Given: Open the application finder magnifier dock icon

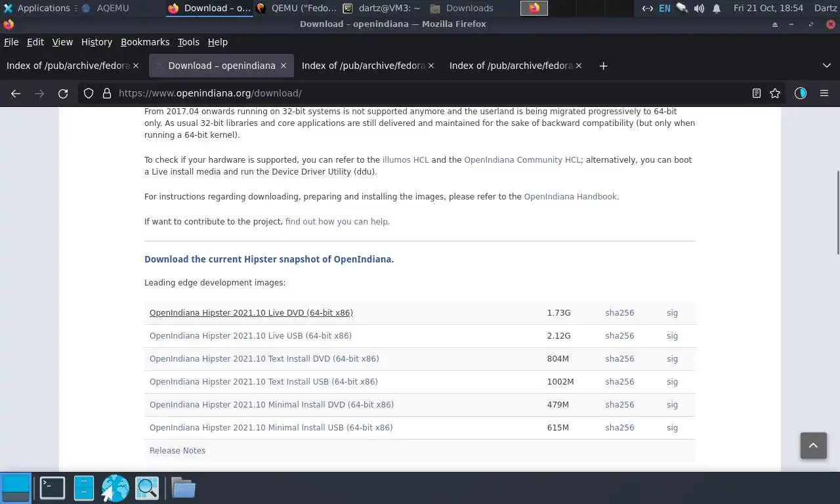Looking at the screenshot, I should 147,488.
